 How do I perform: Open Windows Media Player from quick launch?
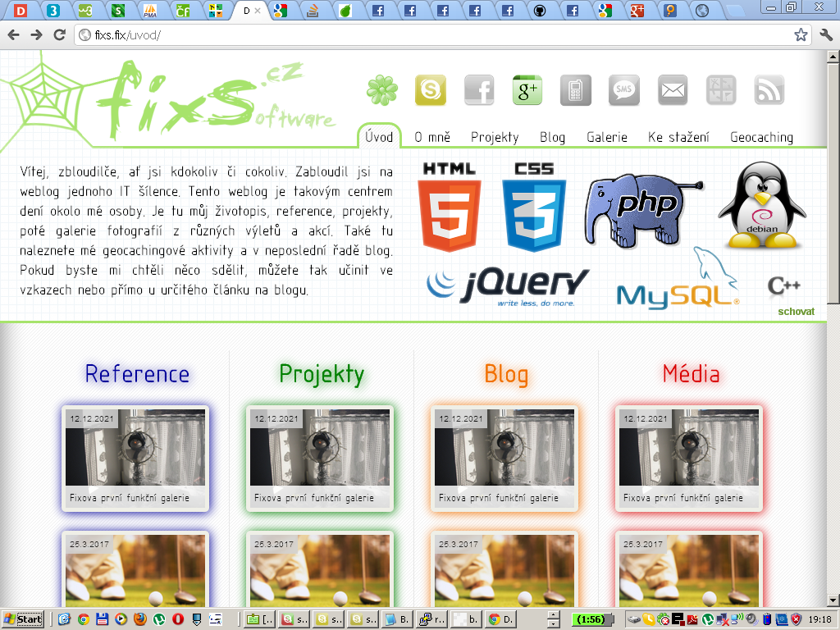pos(121,619)
